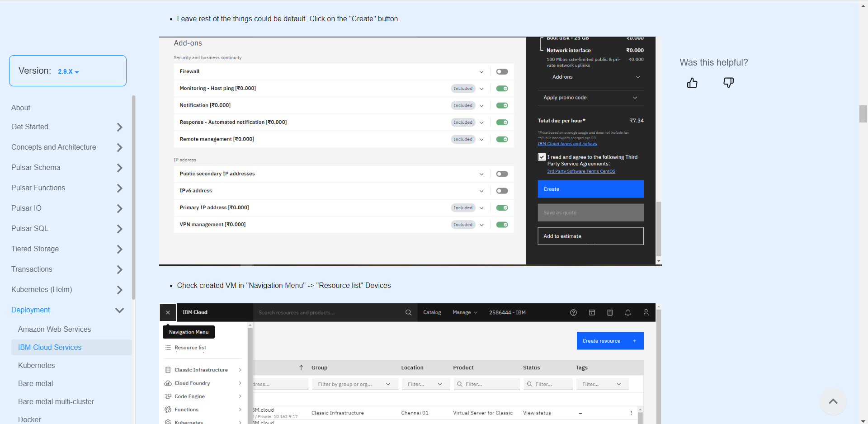Click the Resource list menu icon
This screenshot has height=424, width=868.
[168, 348]
